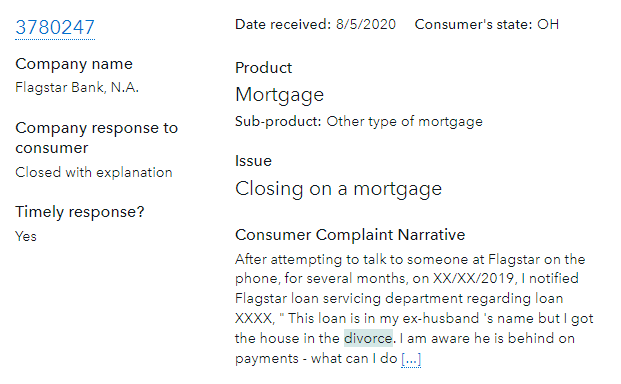The image size is (621, 384).
Task: Click the Date received 8/5/2020 text
Action: click(315, 25)
